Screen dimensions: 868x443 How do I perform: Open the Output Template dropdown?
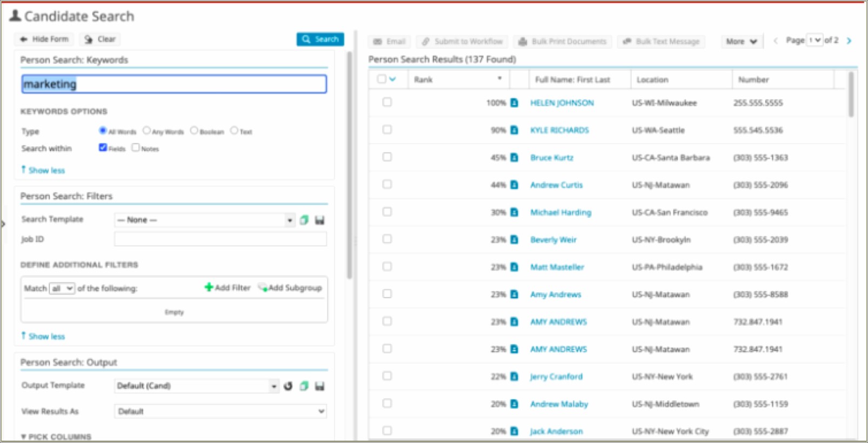pyautogui.click(x=197, y=386)
